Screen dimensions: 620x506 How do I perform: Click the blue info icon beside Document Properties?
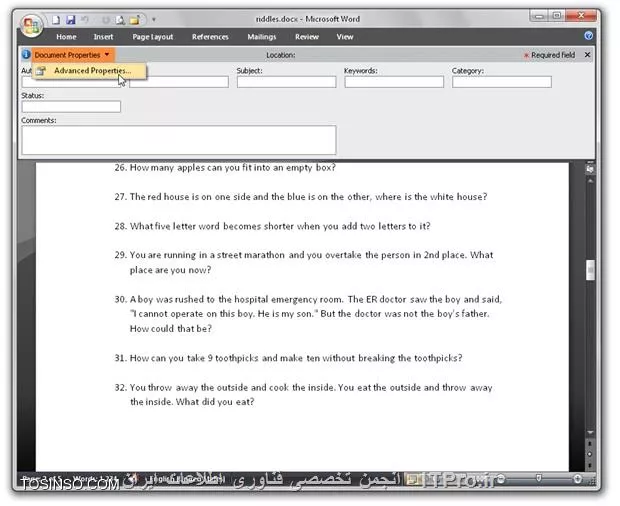[x=26, y=54]
